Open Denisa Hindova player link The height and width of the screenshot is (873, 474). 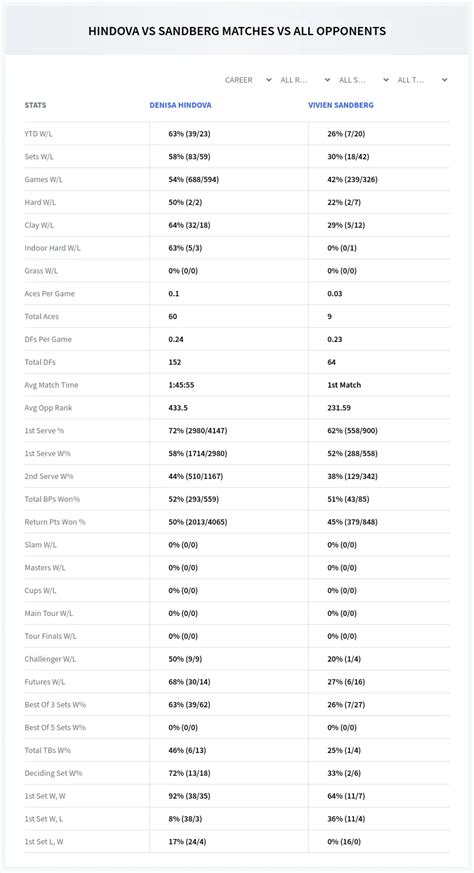click(x=180, y=105)
